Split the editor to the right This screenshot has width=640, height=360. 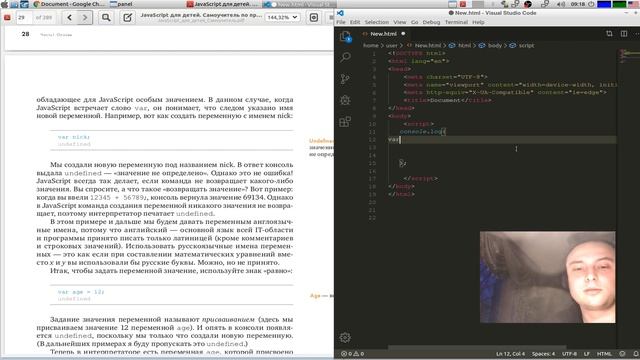point(624,34)
